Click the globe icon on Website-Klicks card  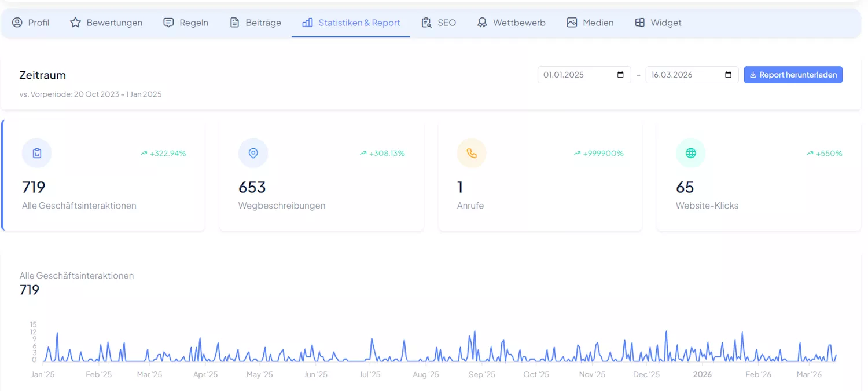(x=690, y=153)
